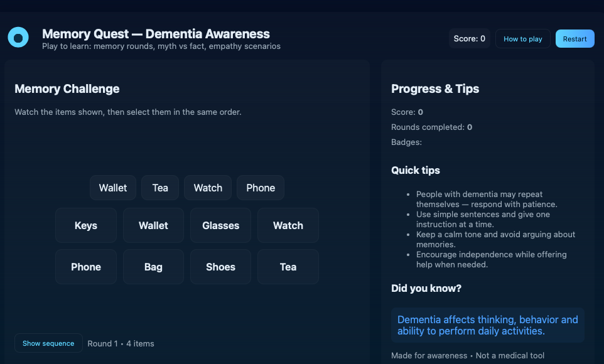This screenshot has width=604, height=364.
Task: Restart the game
Action: click(574, 39)
